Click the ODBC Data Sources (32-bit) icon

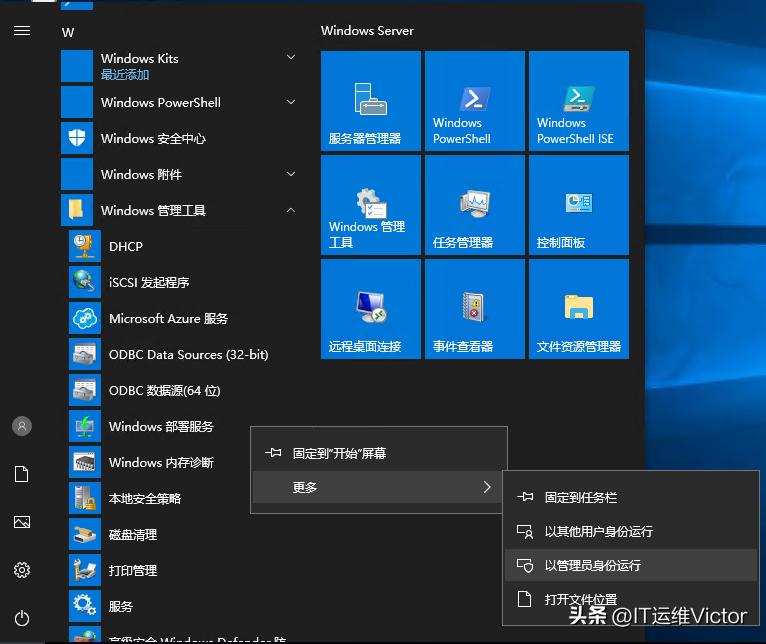pos(85,354)
